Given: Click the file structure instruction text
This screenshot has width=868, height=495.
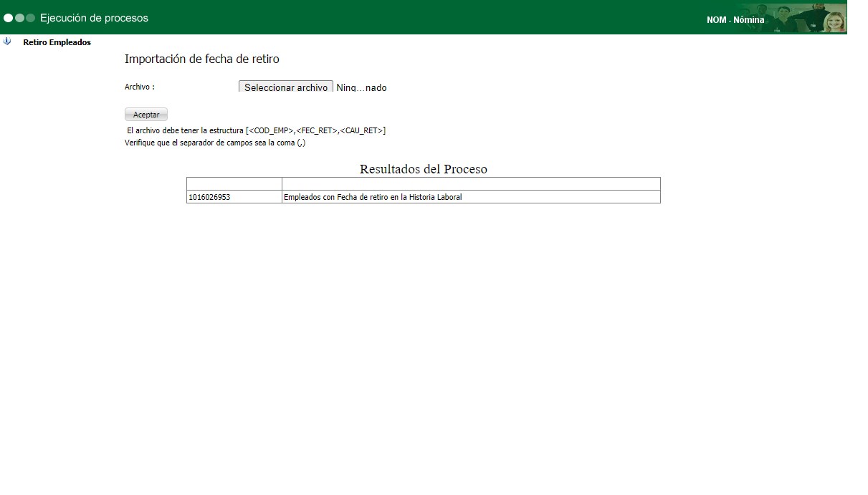Looking at the screenshot, I should 256,130.
